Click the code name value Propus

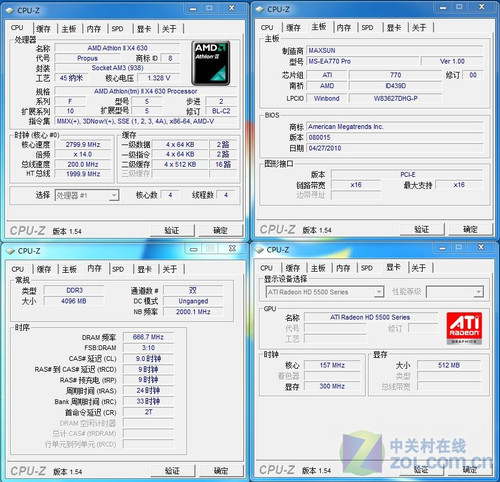87,58
